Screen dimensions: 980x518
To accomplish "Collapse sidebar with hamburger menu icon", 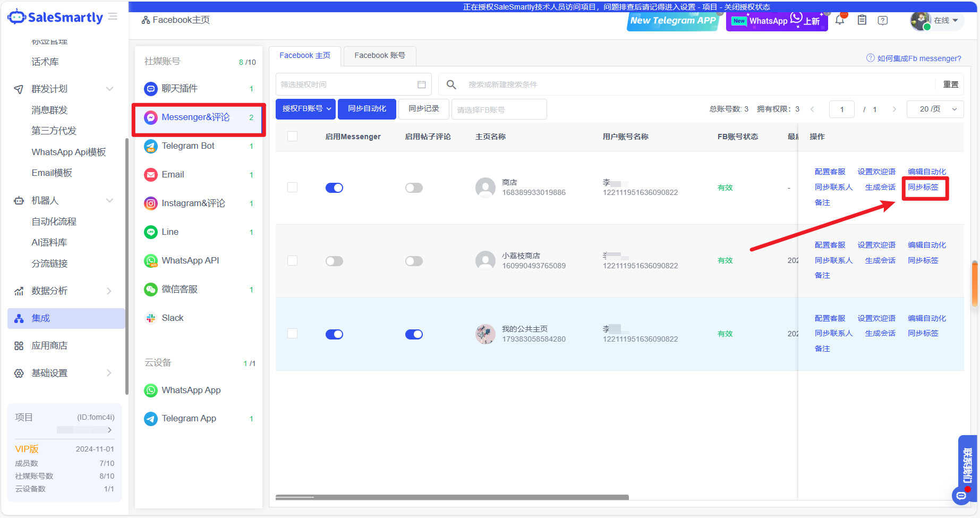I will coord(113,17).
